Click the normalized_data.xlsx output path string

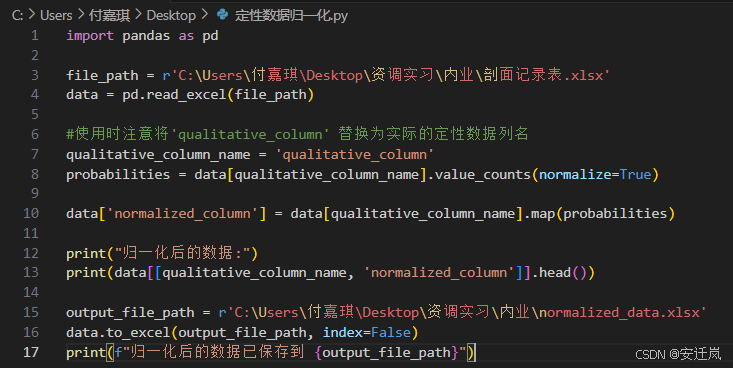coord(619,312)
